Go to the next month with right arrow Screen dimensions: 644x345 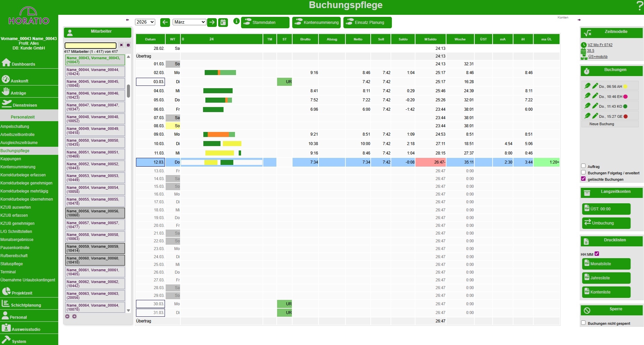tap(212, 22)
